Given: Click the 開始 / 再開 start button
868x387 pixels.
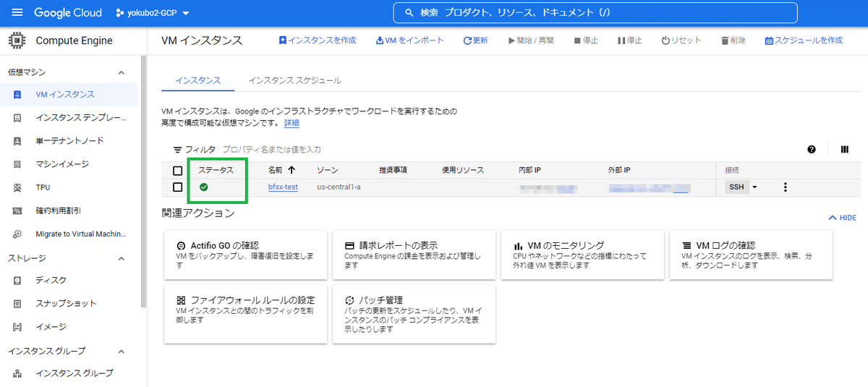Looking at the screenshot, I should pos(531,41).
